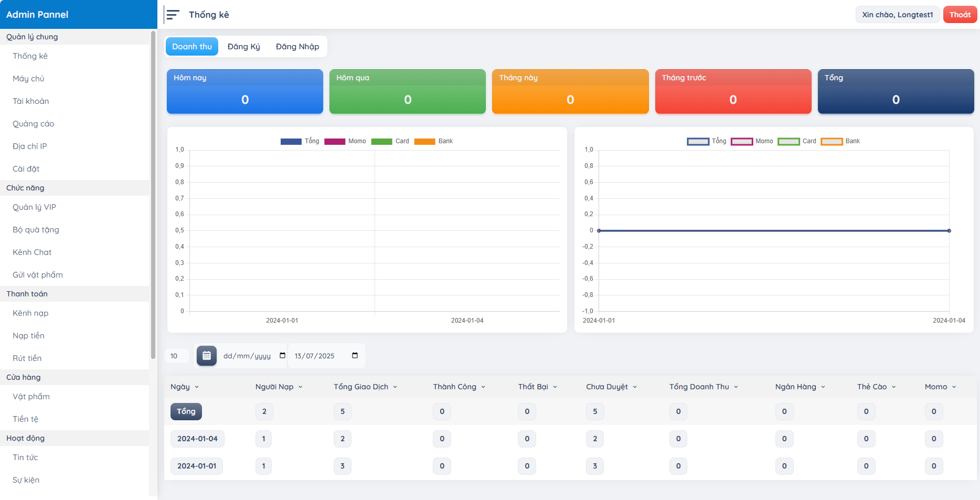Open Nạp tiền in the sidebar
Image resolution: width=980 pixels, height=500 pixels.
28,336
